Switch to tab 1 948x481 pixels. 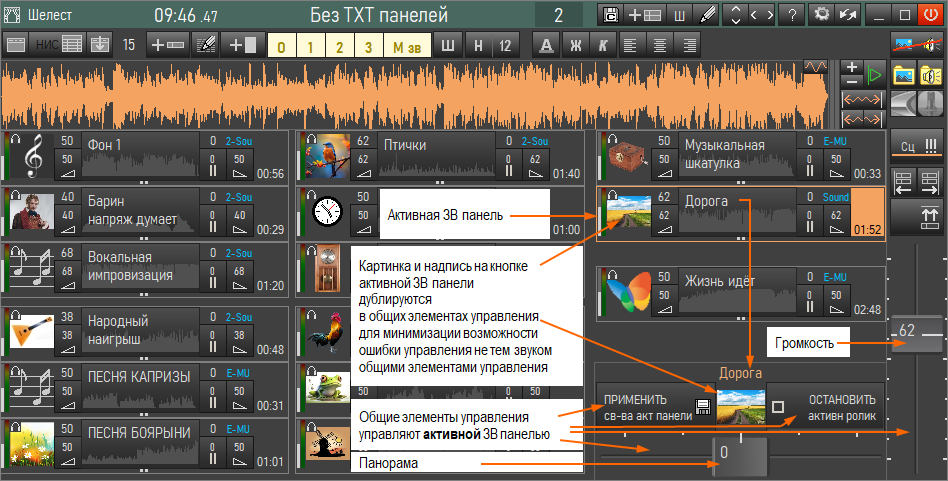pos(310,47)
